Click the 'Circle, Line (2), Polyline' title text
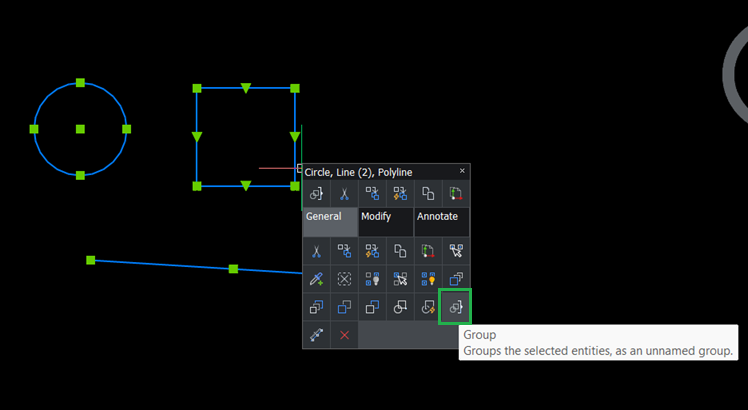The width and height of the screenshot is (748, 410). point(358,172)
